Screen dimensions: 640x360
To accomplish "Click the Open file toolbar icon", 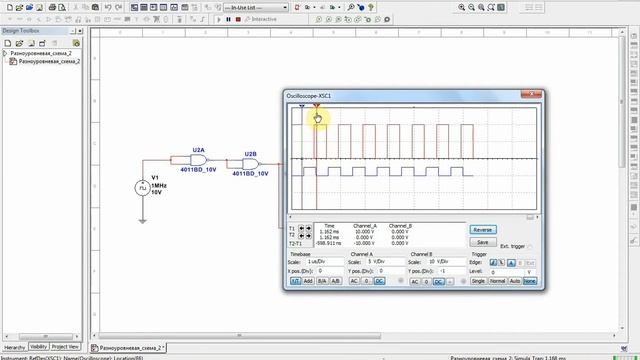I will pos(19,7).
